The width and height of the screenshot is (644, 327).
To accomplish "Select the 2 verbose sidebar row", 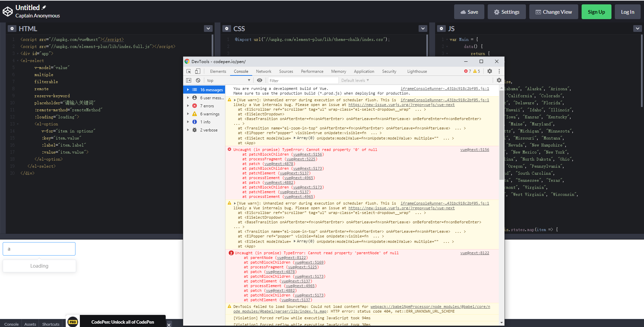I will (205, 130).
